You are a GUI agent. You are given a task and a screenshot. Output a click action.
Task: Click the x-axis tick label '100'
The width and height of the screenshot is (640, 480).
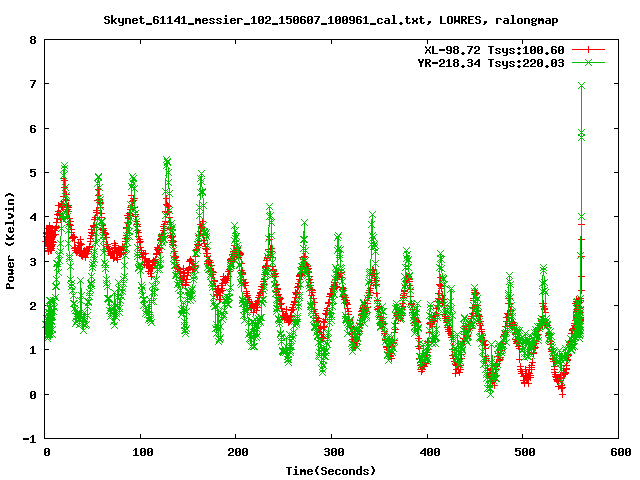[142, 452]
